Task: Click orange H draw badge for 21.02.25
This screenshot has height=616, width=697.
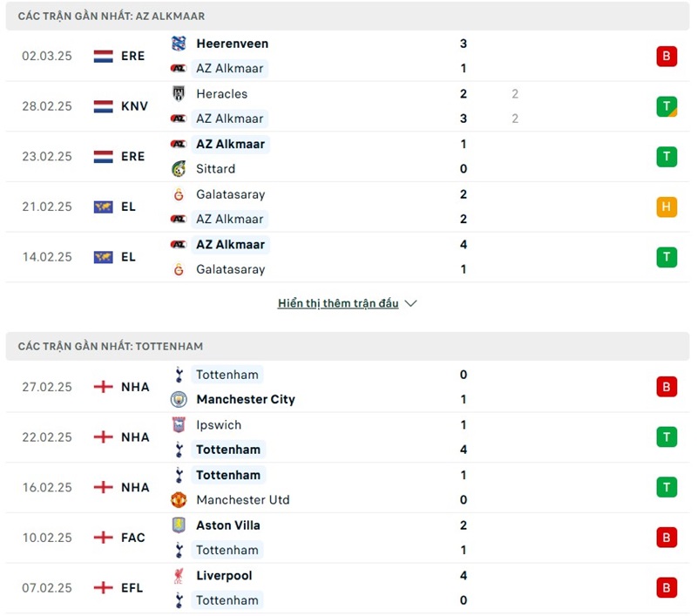Action: tap(667, 207)
